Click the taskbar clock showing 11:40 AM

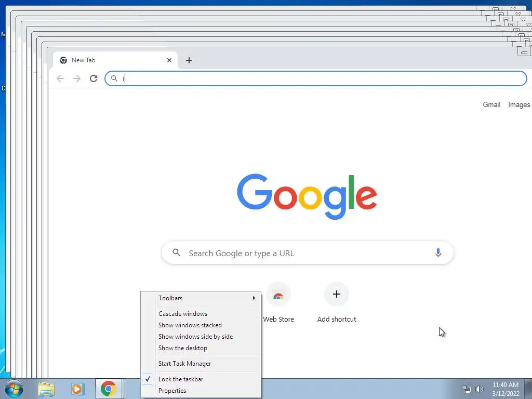[506, 389]
